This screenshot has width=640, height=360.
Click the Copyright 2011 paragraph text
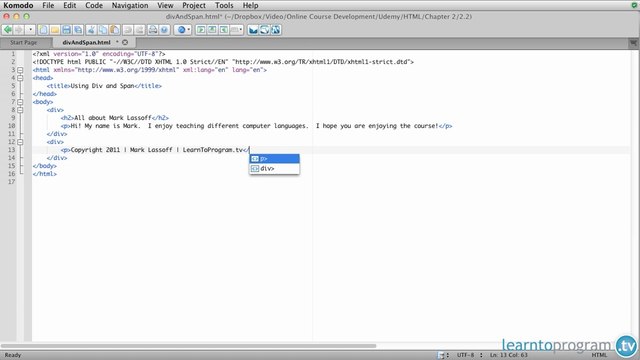157,150
